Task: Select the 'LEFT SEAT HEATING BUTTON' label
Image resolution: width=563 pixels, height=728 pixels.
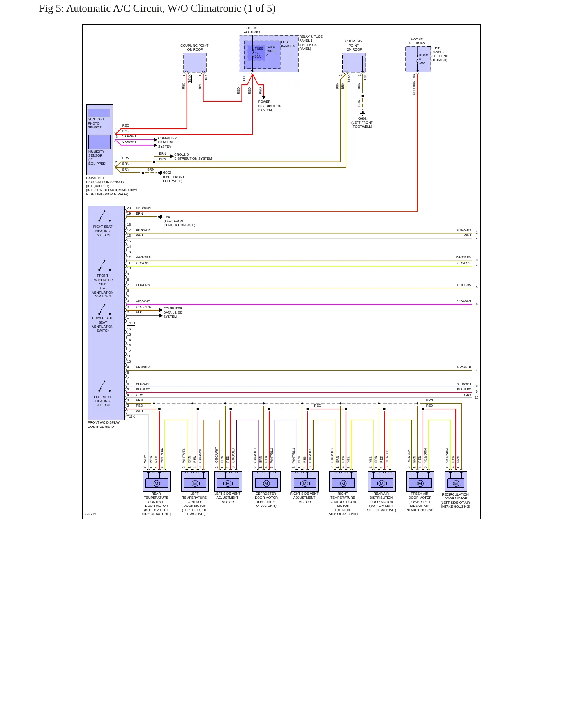Action: [103, 401]
